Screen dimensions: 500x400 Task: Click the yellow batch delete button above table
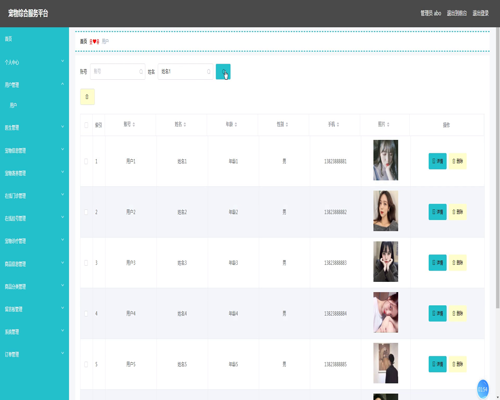tap(87, 97)
